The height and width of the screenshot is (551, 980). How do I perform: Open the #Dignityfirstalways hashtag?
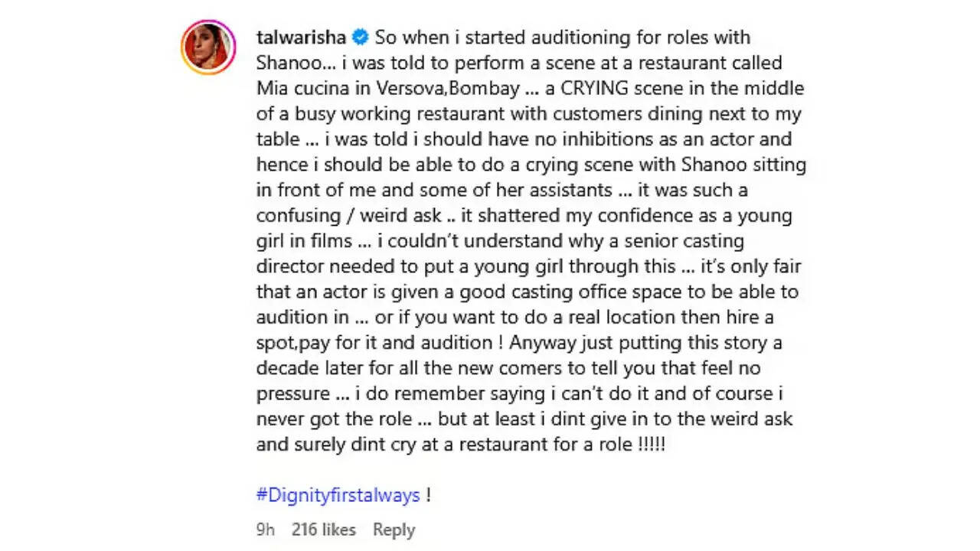338,494
